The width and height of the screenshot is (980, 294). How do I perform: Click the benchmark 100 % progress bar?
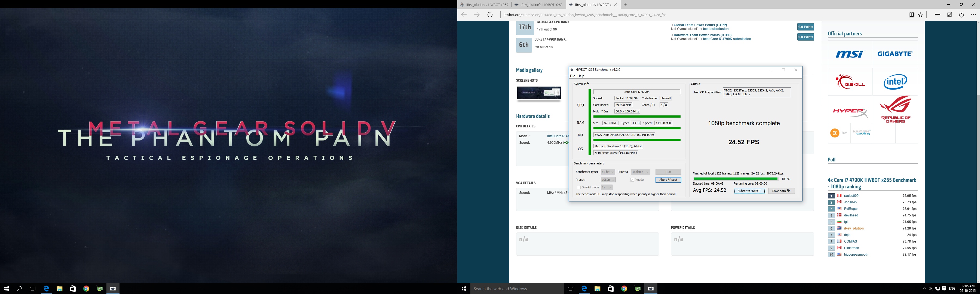point(736,179)
